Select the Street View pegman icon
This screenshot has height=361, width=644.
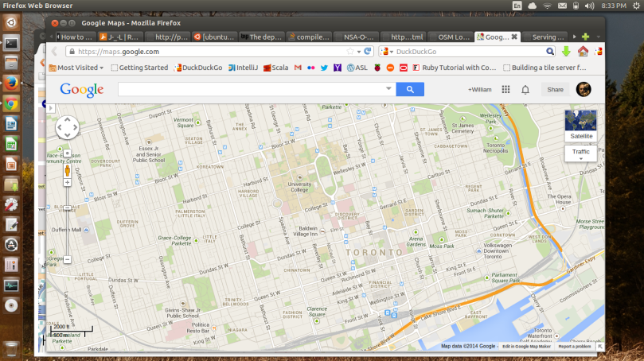[68, 171]
